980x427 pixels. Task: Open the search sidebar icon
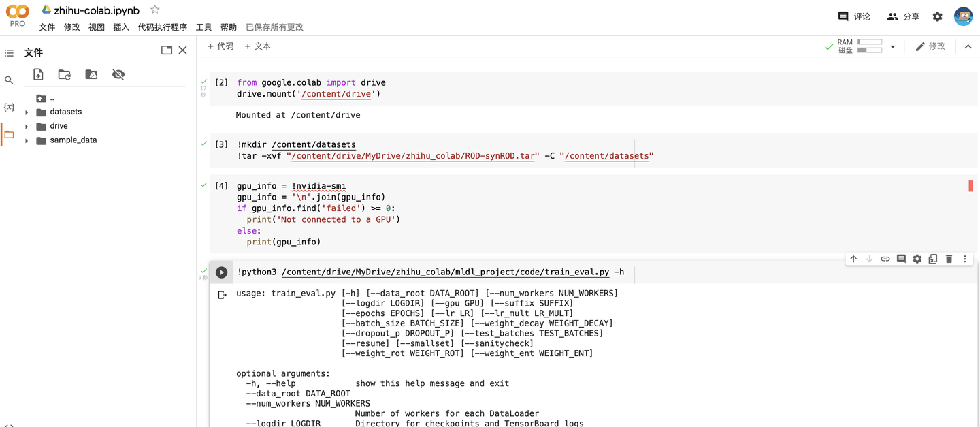9,80
